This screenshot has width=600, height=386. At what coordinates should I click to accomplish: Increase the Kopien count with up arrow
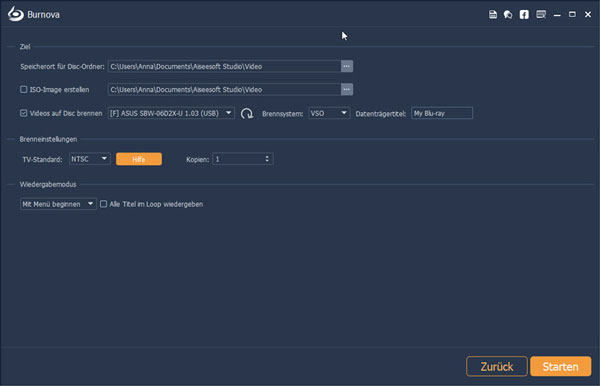267,156
